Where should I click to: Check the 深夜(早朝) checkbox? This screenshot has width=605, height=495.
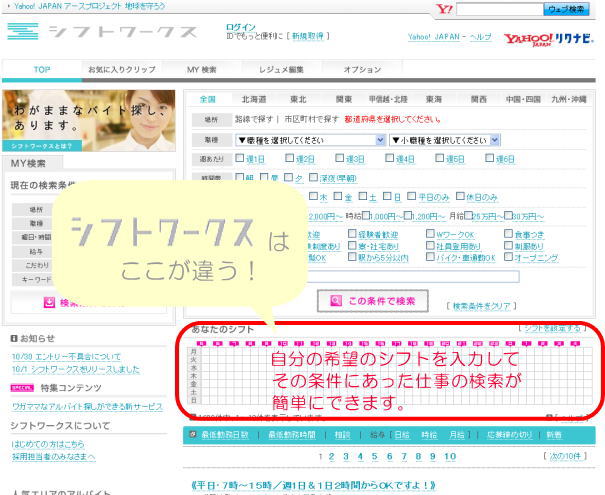[x=314, y=177]
